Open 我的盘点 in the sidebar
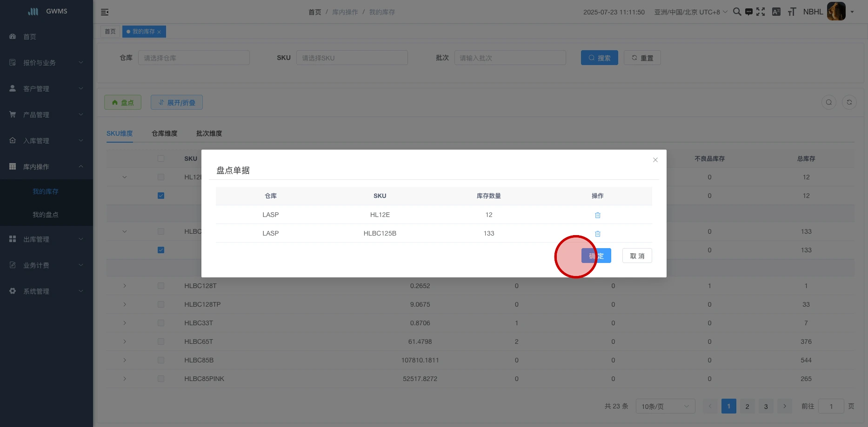The height and width of the screenshot is (427, 868). [x=46, y=215]
